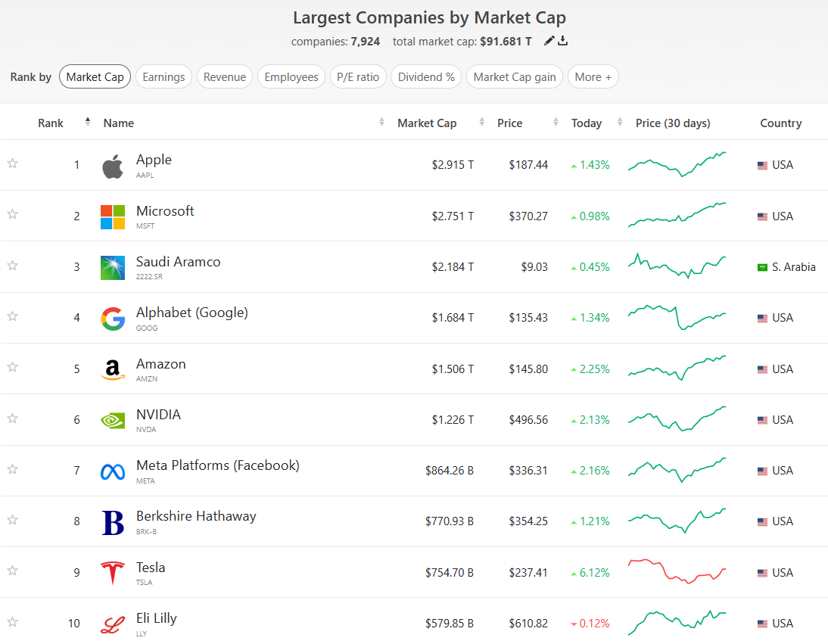828x644 pixels.
Task: Toggle favorite star for Amazon
Action: (x=12, y=367)
